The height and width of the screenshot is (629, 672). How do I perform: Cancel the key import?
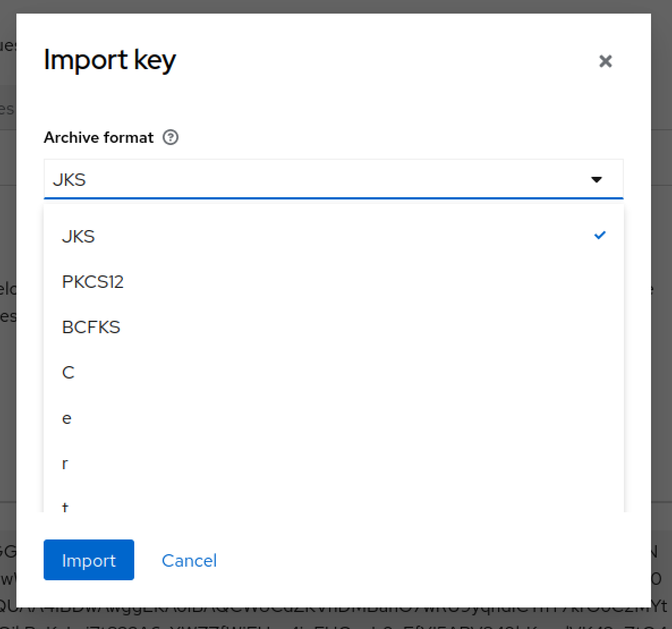click(x=189, y=560)
